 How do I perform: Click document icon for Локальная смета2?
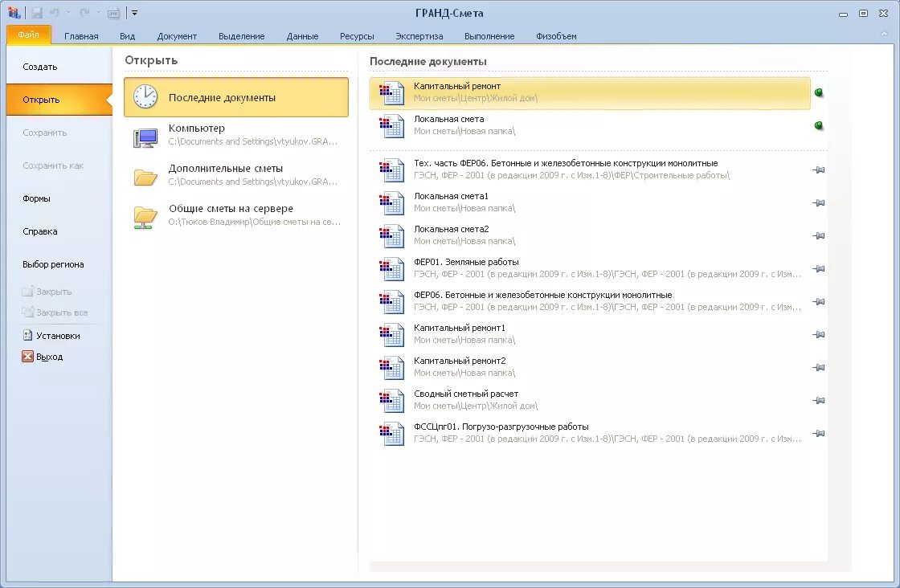point(391,236)
